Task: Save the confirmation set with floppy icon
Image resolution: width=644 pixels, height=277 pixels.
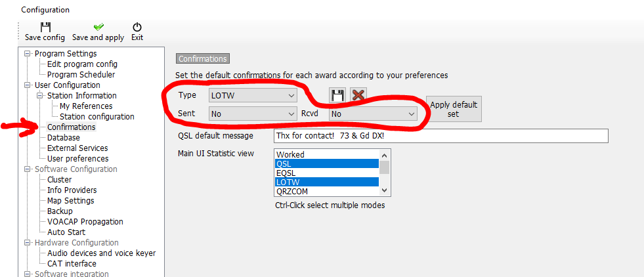Action: pyautogui.click(x=337, y=95)
